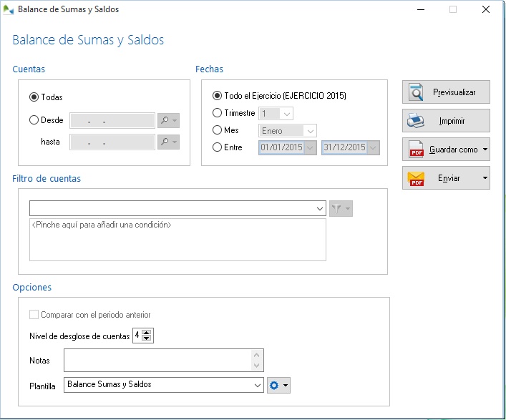Open the Filtro de cuentas combo box

tap(319, 208)
